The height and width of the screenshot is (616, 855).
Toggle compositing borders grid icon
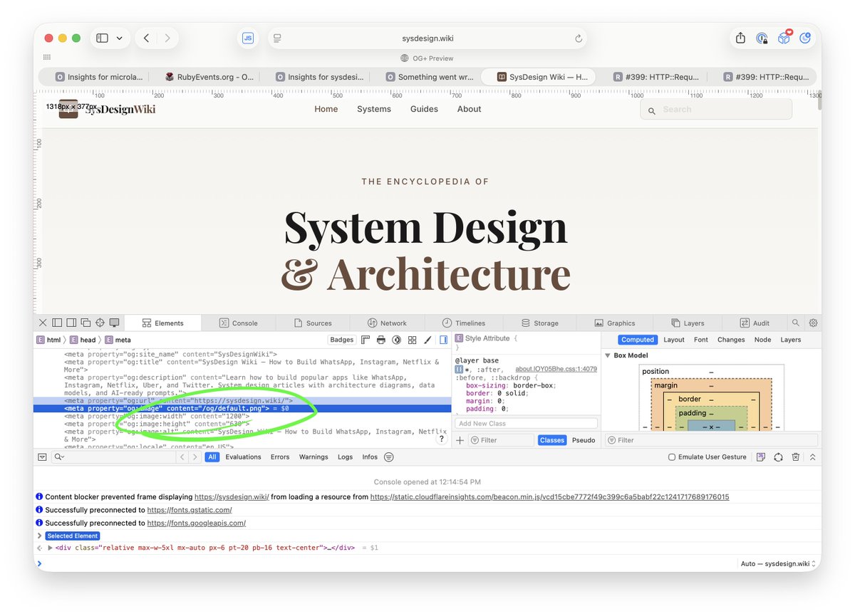click(413, 340)
